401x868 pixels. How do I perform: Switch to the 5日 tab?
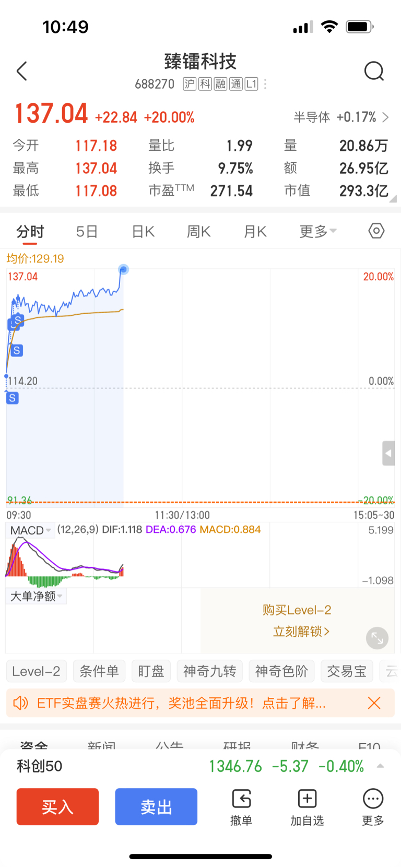coord(87,231)
